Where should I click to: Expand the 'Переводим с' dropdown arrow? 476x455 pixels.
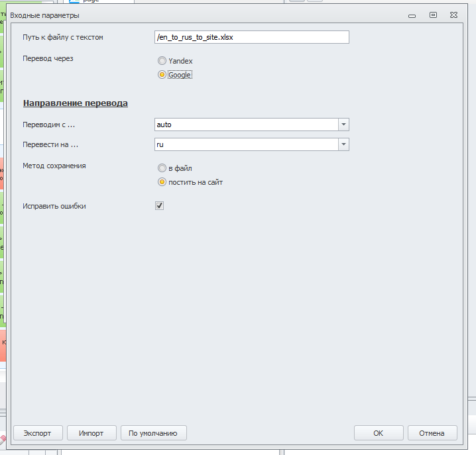tap(343, 125)
